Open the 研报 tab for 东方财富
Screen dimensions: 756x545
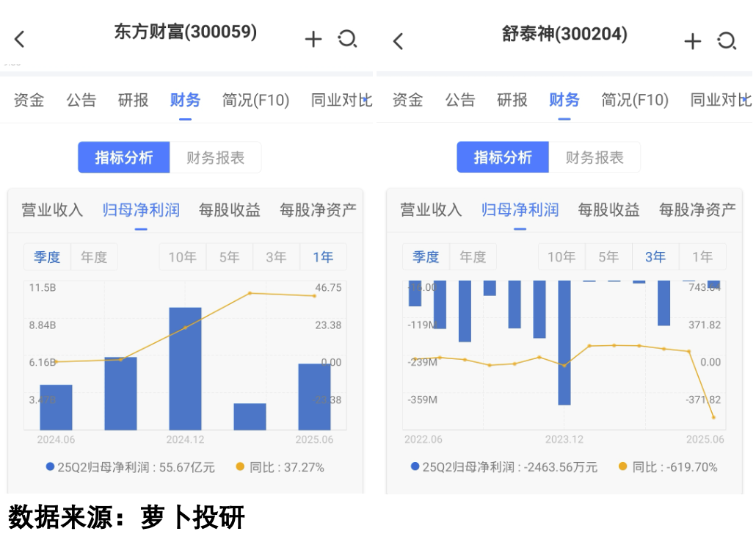coord(133,101)
